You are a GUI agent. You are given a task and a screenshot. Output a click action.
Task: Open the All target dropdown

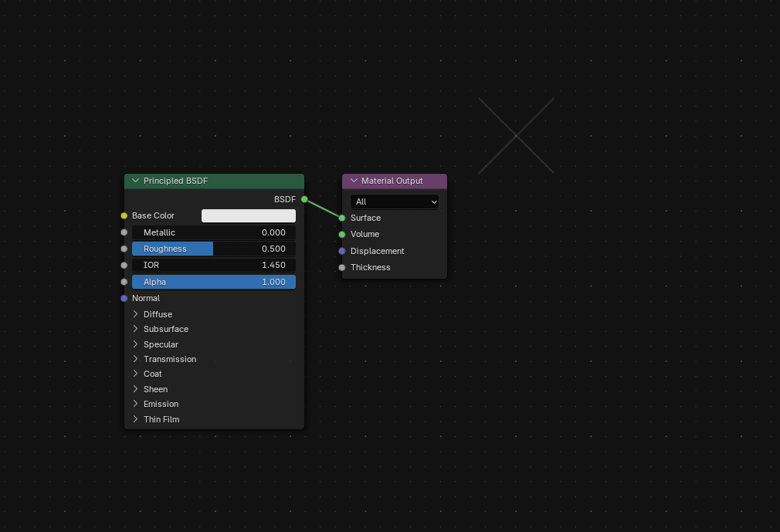tap(395, 202)
